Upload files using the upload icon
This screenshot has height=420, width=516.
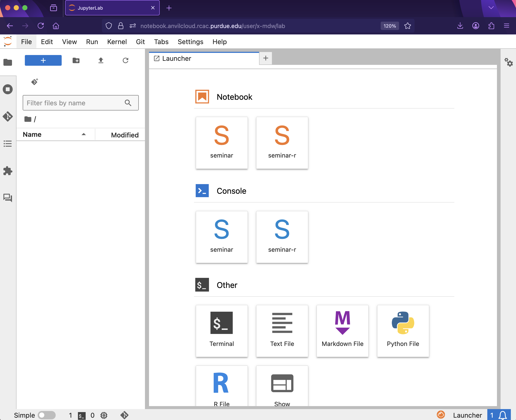click(101, 60)
